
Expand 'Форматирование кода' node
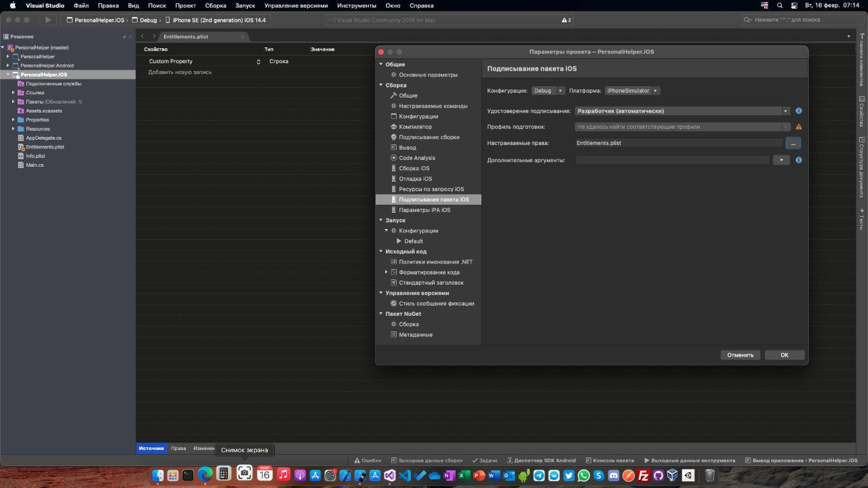(386, 272)
